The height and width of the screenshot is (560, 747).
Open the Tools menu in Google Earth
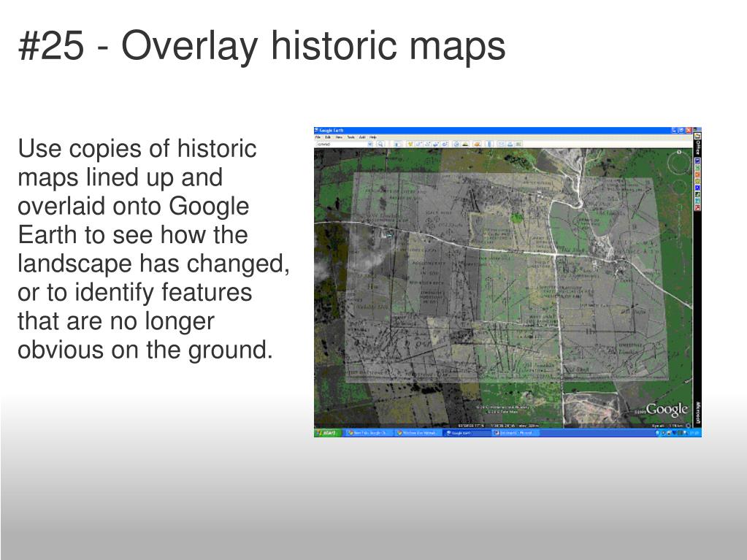tap(350, 137)
